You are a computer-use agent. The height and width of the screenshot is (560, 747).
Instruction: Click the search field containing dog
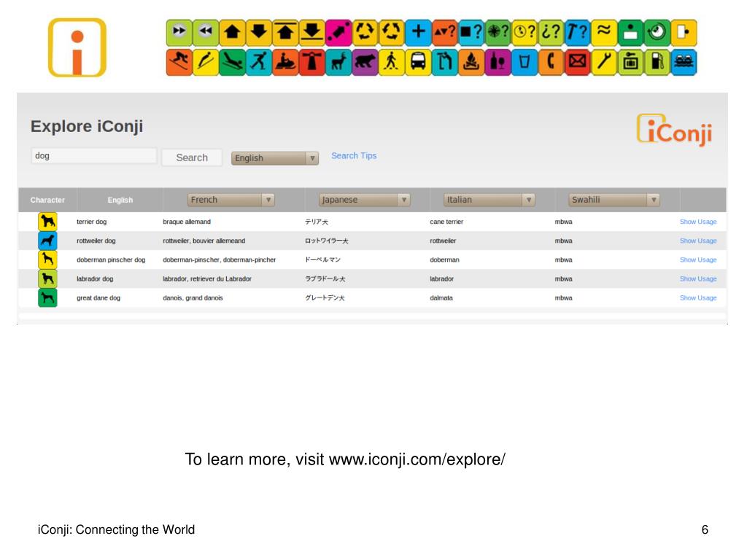(x=94, y=156)
